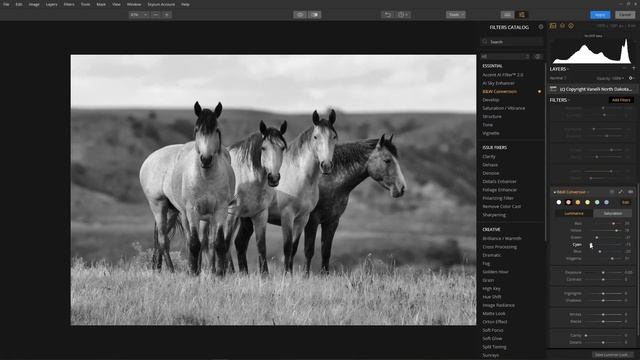This screenshot has width=640, height=360.
Task: Click the Filters Catalog settings icon
Action: (x=541, y=27)
